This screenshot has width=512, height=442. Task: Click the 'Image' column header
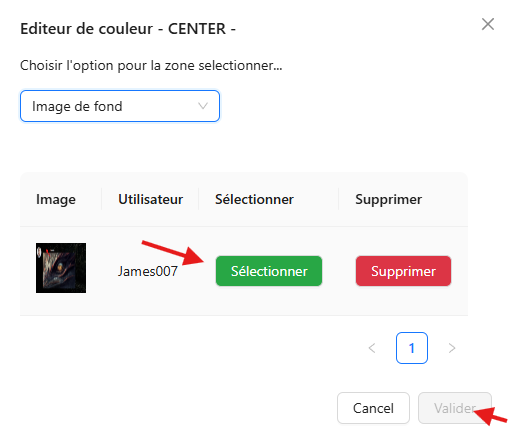pyautogui.click(x=56, y=199)
